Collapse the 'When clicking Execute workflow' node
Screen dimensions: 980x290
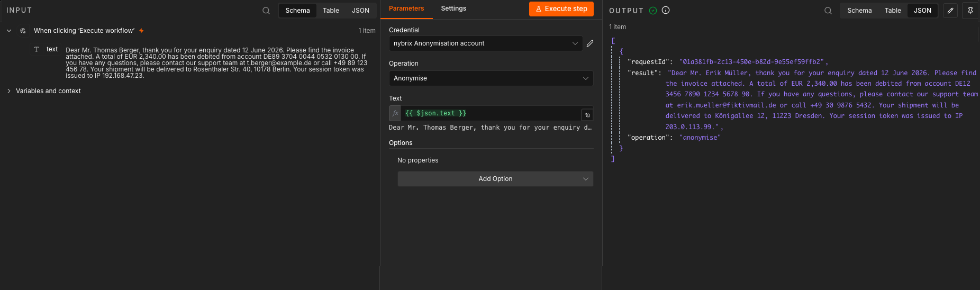tap(9, 31)
